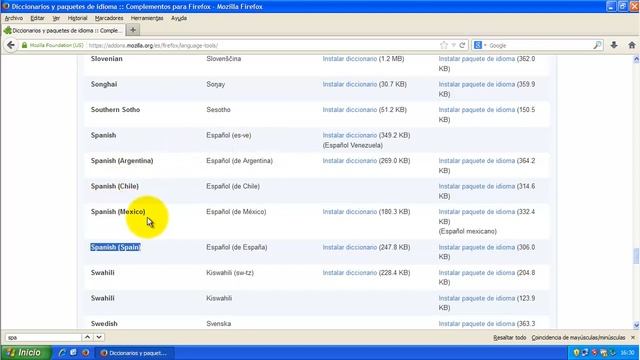
Task: Click the search magnifier icon
Action: click(x=597, y=45)
